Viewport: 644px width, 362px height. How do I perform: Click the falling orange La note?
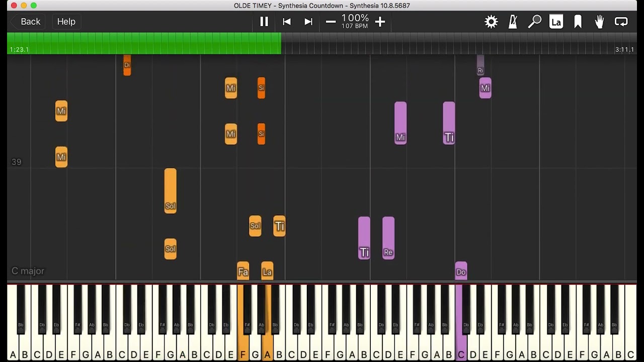(267, 271)
